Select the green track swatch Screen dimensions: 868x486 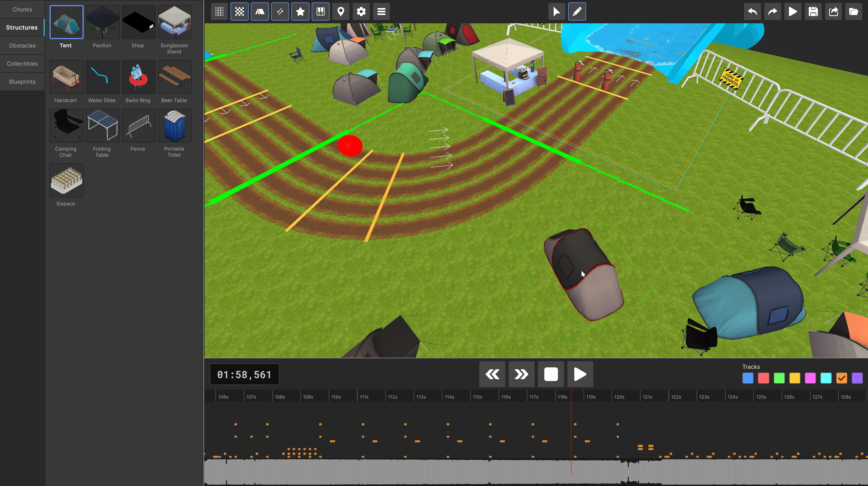(779, 378)
